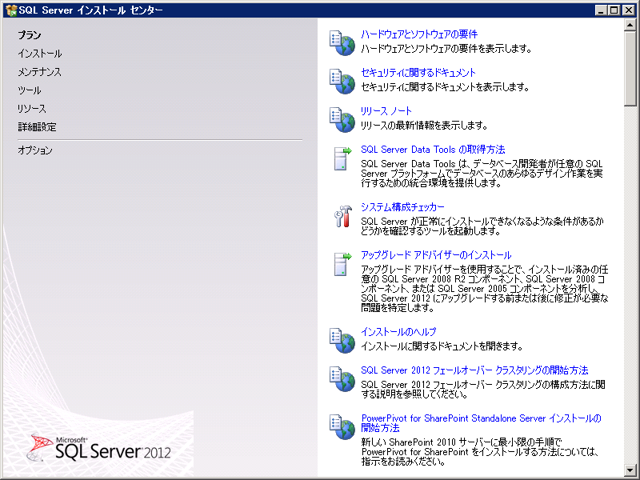Click the icon beside セキュリティに関するドキュメント
The width and height of the screenshot is (640, 480).
pos(342,81)
